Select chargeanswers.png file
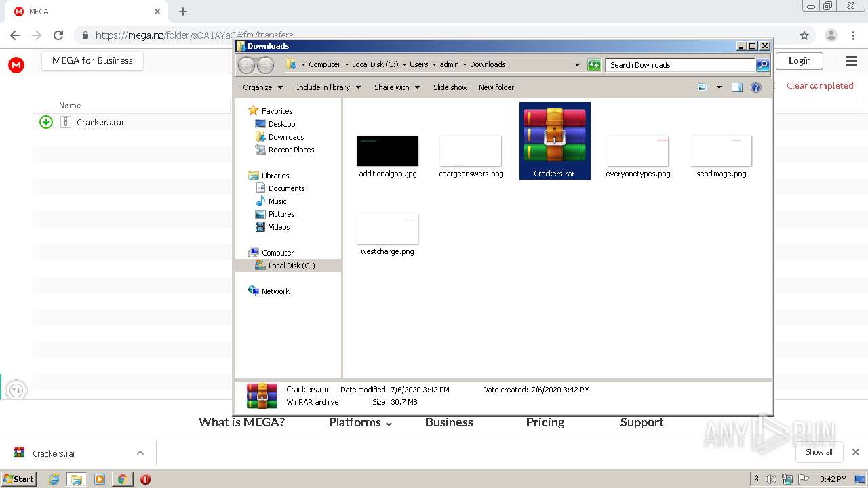This screenshot has width=868, height=488. (x=471, y=156)
